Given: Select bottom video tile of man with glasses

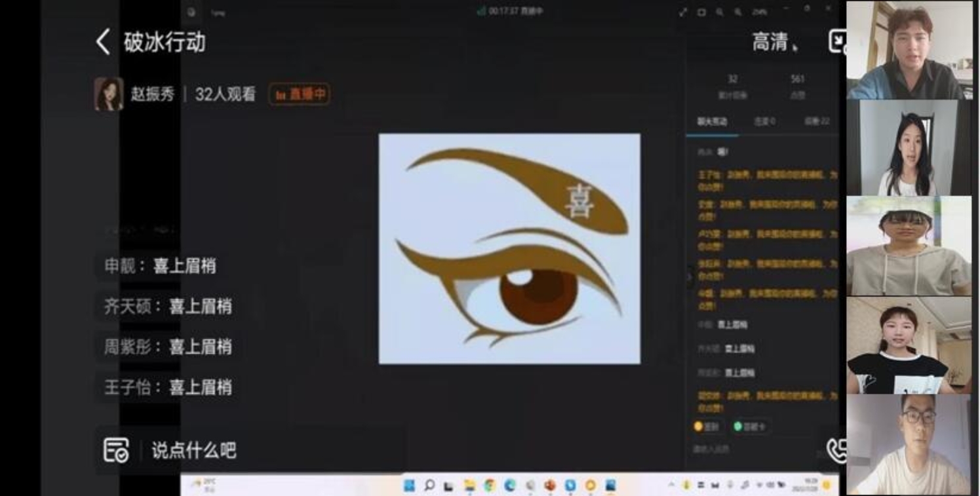Looking at the screenshot, I should 909,444.
